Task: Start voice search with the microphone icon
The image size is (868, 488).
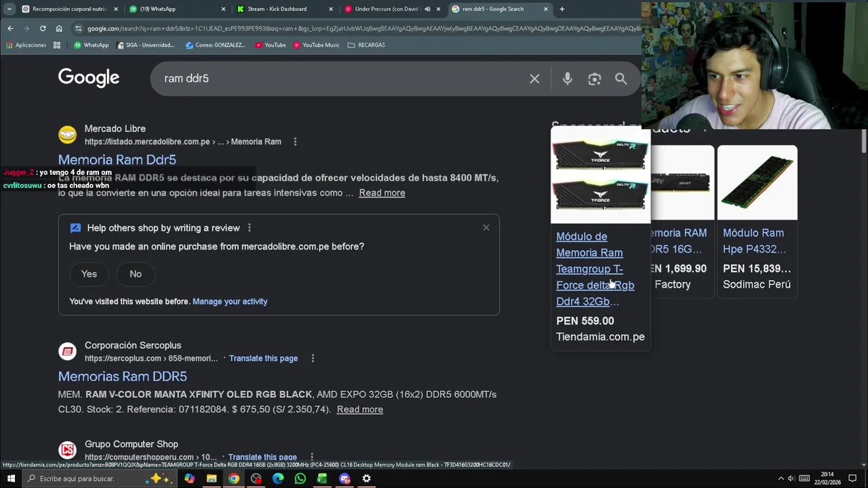Action: 568,79
